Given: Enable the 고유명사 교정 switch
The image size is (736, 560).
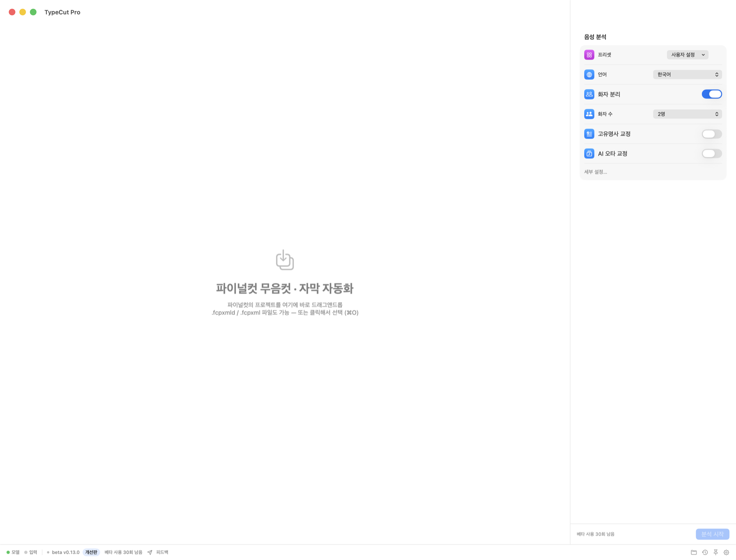Looking at the screenshot, I should click(x=712, y=134).
